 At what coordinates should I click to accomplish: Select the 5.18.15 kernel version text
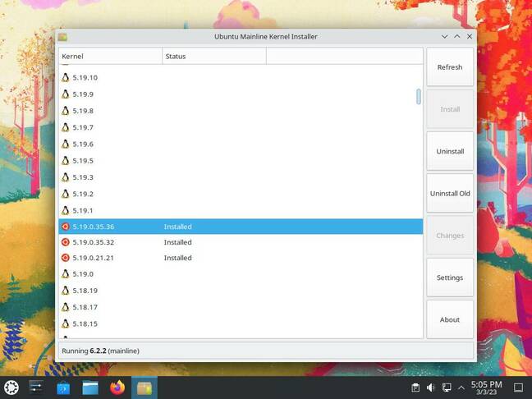point(85,324)
